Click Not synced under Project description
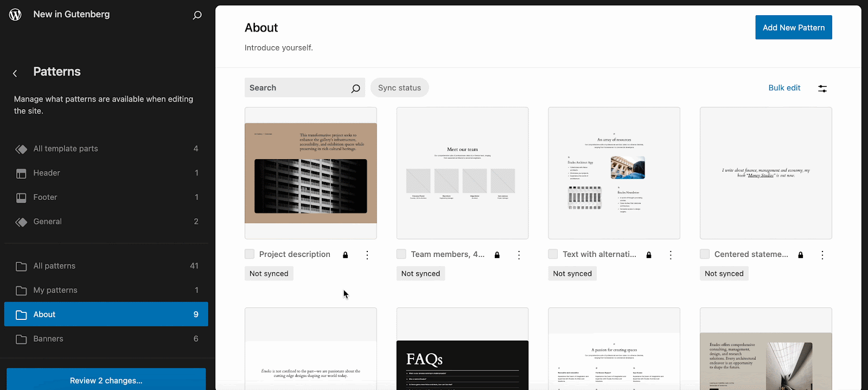 point(269,274)
